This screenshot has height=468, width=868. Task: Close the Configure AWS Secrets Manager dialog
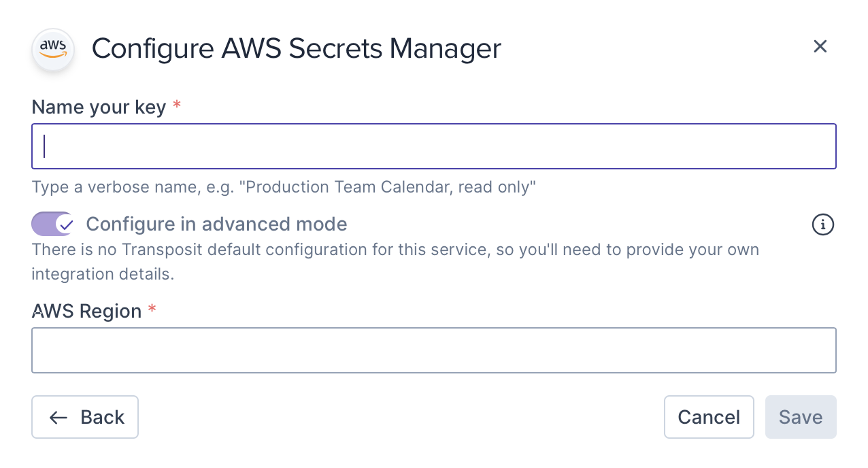(820, 46)
